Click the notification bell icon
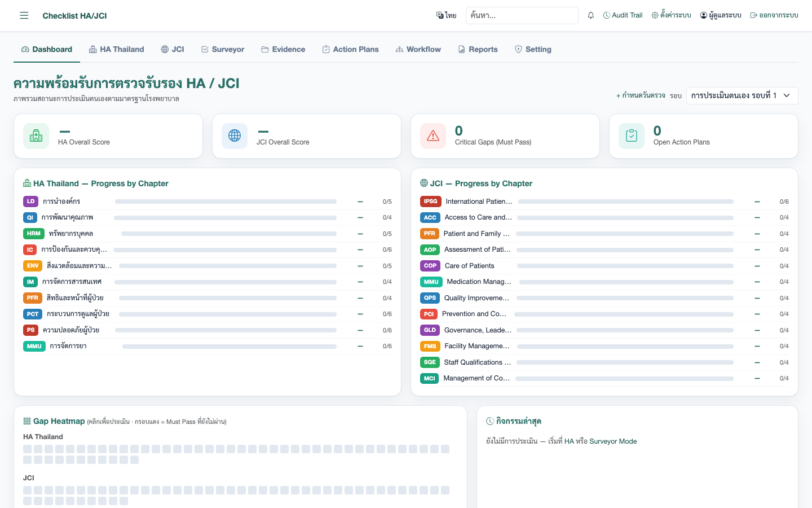Image resolution: width=812 pixels, height=508 pixels. pos(591,15)
